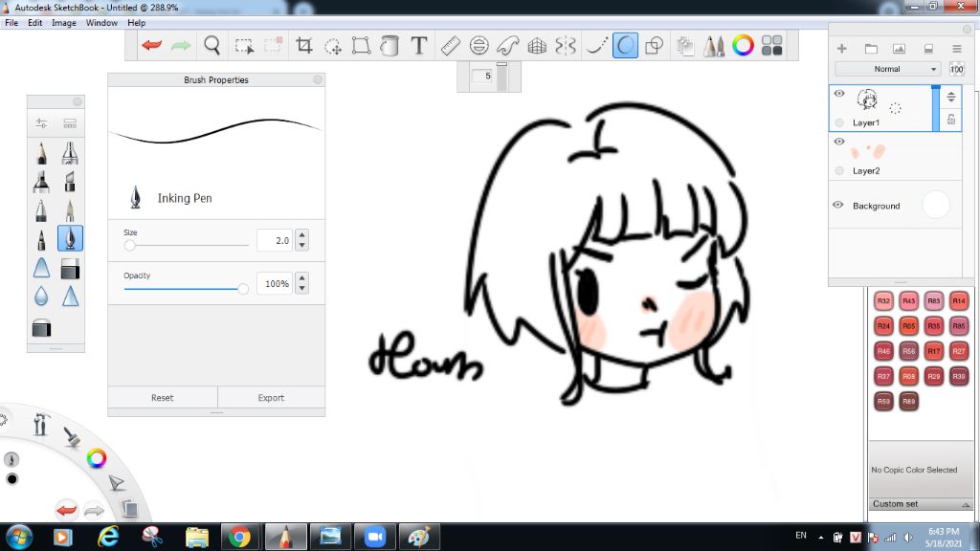Open the layer panel menu icon

coord(956,48)
